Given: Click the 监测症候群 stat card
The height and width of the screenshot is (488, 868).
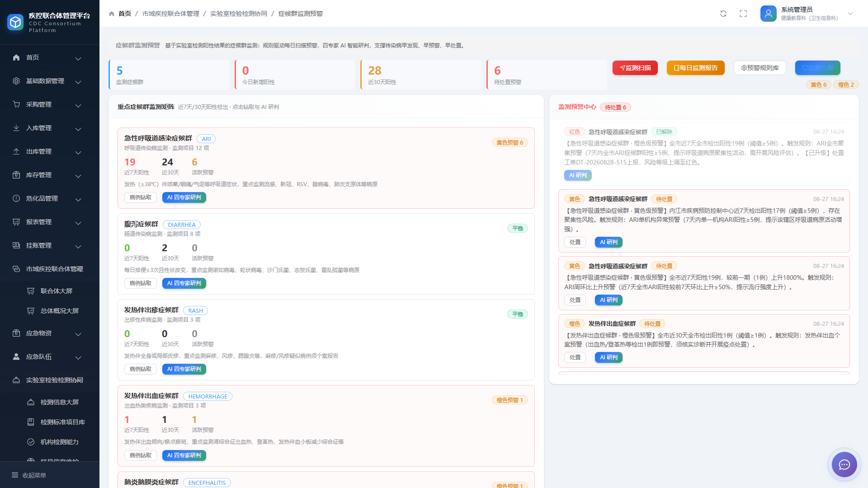Looking at the screenshot, I should pyautogui.click(x=169, y=75).
